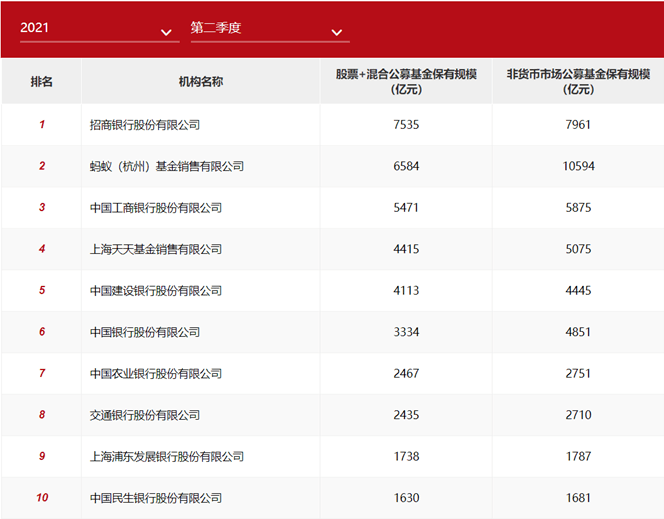This screenshot has height=519, width=664.
Task: Choose 中国建设银行股份有限公司 from the table
Action: (156, 291)
